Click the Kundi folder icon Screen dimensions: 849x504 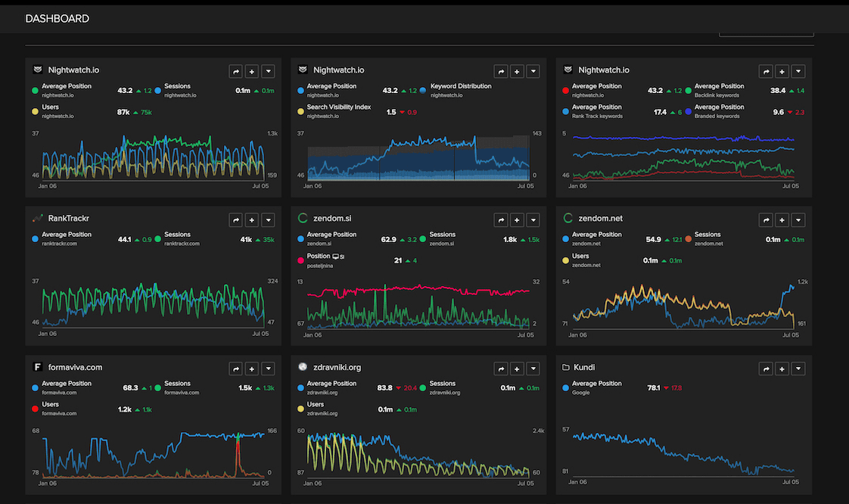566,367
